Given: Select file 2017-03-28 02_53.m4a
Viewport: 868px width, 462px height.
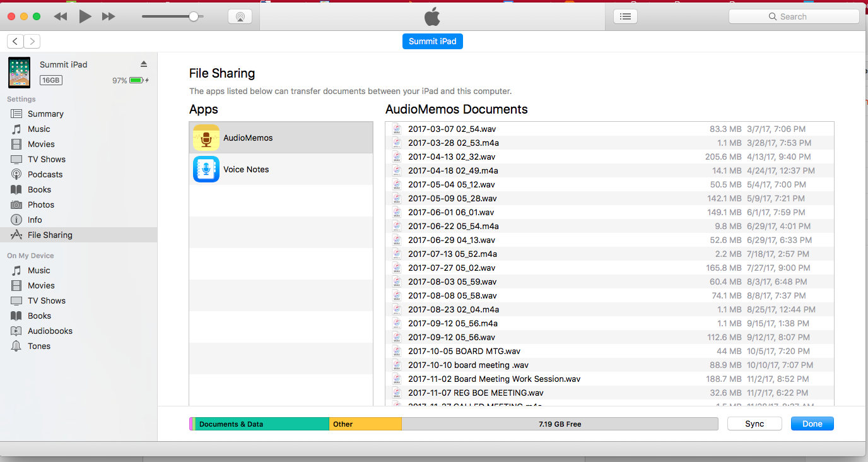Looking at the screenshot, I should click(x=609, y=143).
